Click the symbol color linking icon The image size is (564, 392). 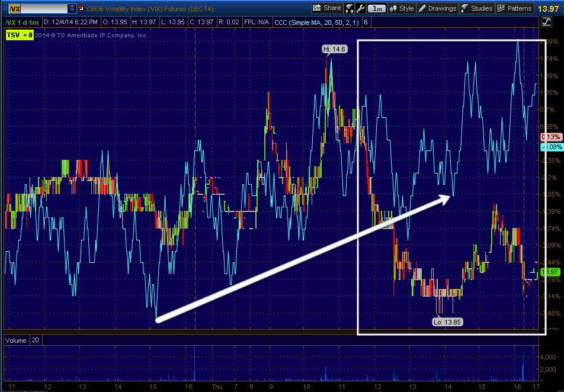click(x=81, y=9)
